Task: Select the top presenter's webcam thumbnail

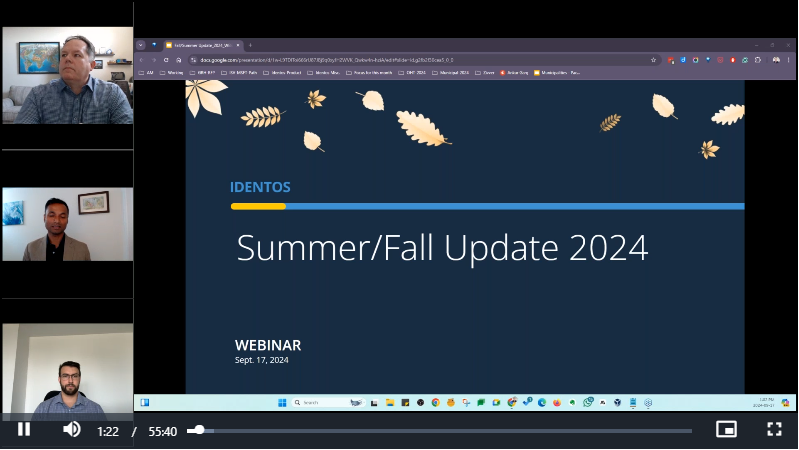Action: pyautogui.click(x=67, y=75)
